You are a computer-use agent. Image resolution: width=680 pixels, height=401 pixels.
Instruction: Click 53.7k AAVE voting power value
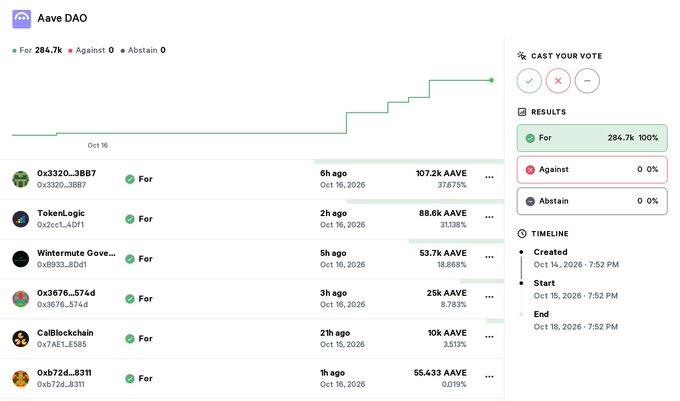pyautogui.click(x=443, y=253)
